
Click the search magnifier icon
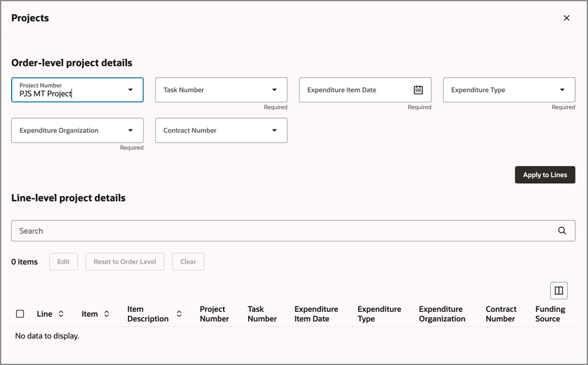tap(562, 231)
